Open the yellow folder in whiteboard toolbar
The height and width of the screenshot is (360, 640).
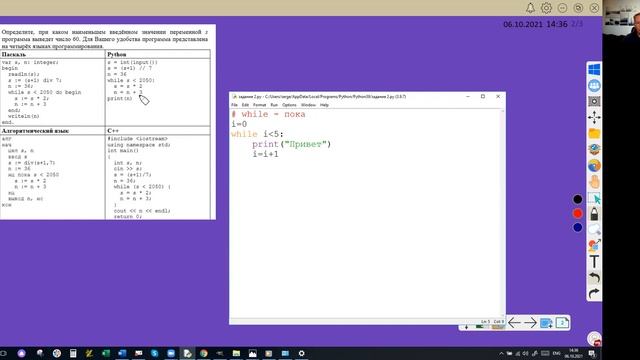click(594, 133)
